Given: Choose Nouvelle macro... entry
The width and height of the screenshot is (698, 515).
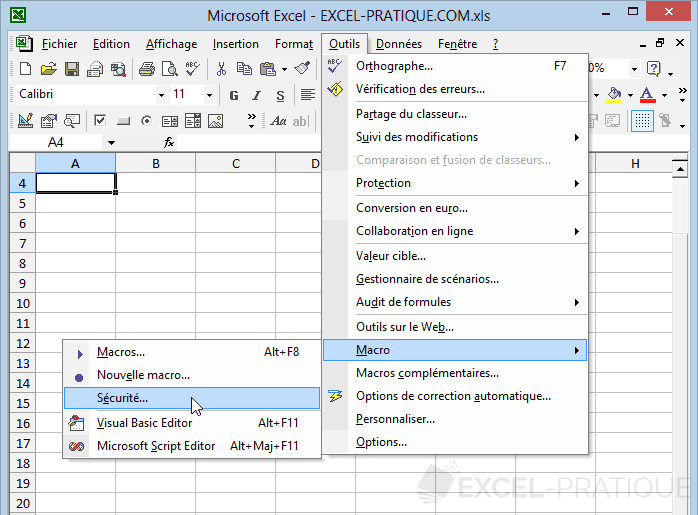Looking at the screenshot, I should [192, 375].
